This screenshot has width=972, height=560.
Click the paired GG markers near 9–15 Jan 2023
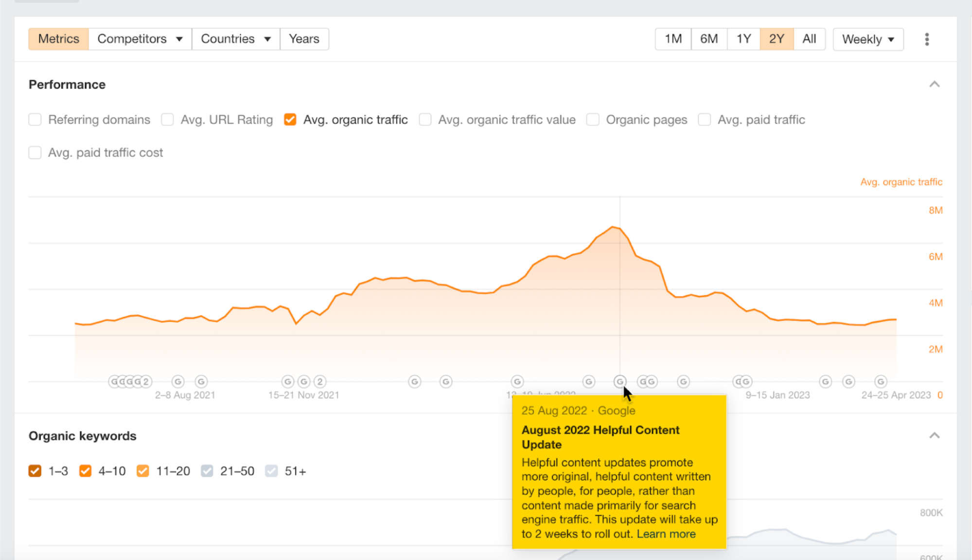[x=743, y=382]
